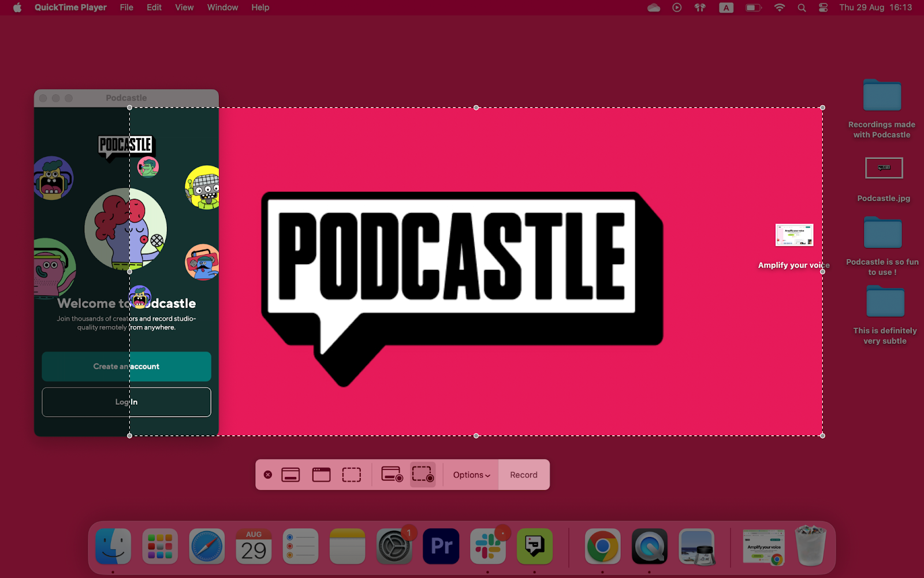Open Control Center

824,8
